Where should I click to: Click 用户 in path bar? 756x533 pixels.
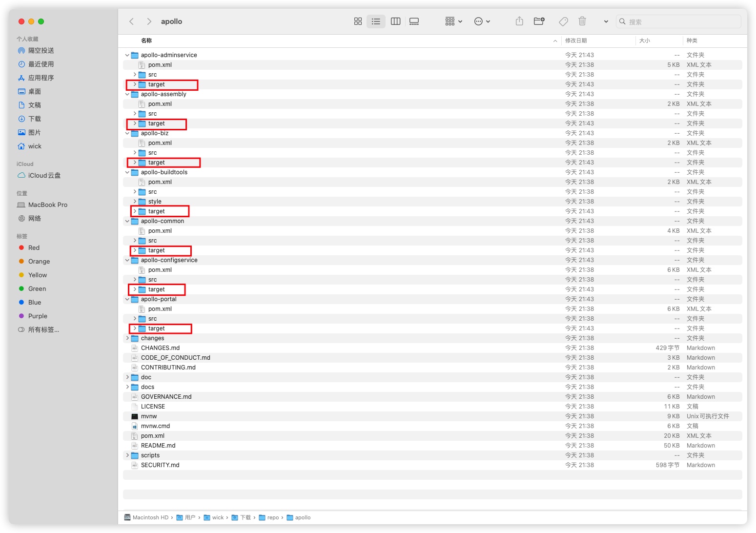click(186, 517)
